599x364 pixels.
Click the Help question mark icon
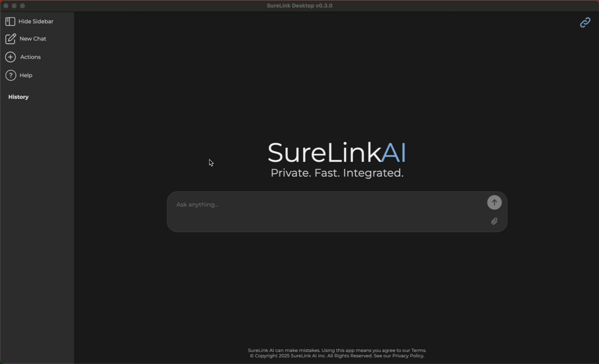pos(11,75)
